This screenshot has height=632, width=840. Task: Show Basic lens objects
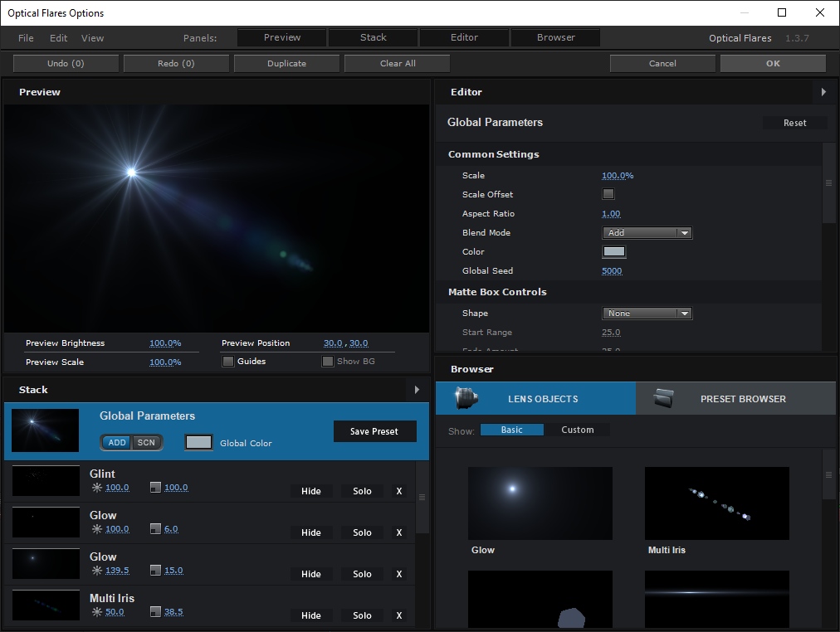click(511, 430)
